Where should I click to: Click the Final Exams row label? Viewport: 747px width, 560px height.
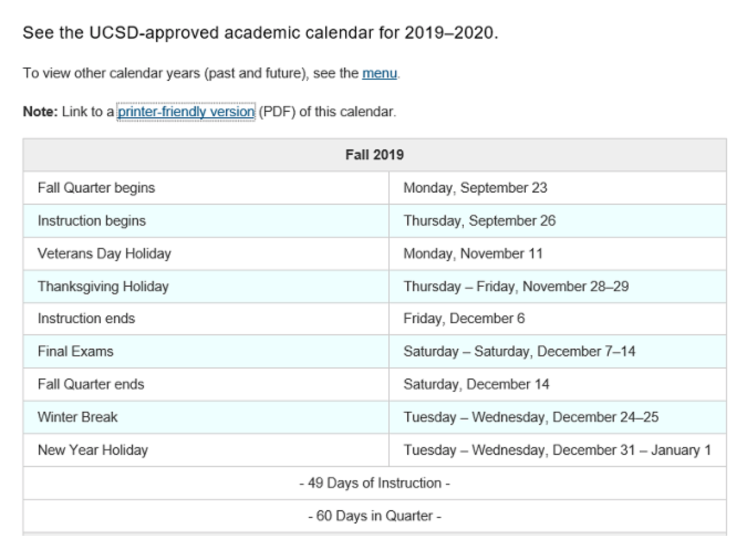[x=75, y=351]
